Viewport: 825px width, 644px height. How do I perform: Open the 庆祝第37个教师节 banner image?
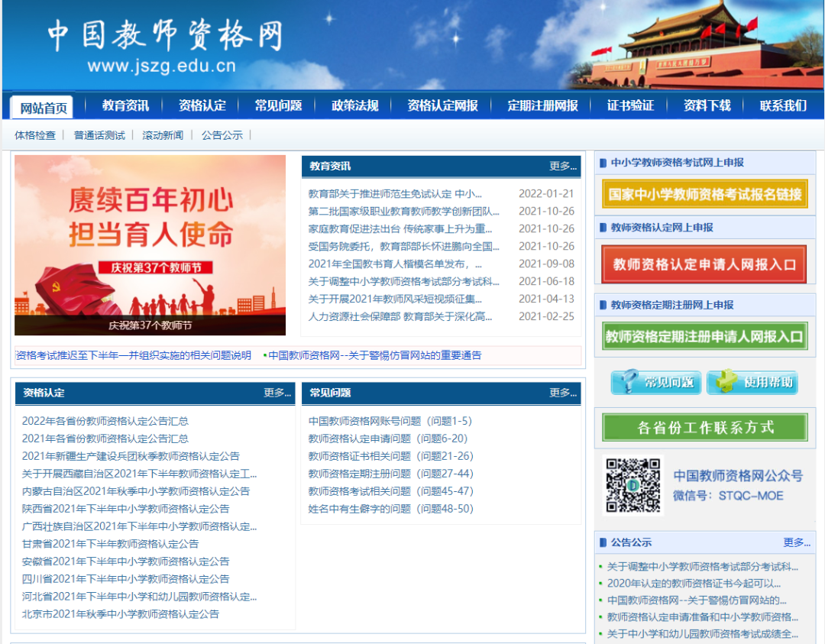click(150, 245)
